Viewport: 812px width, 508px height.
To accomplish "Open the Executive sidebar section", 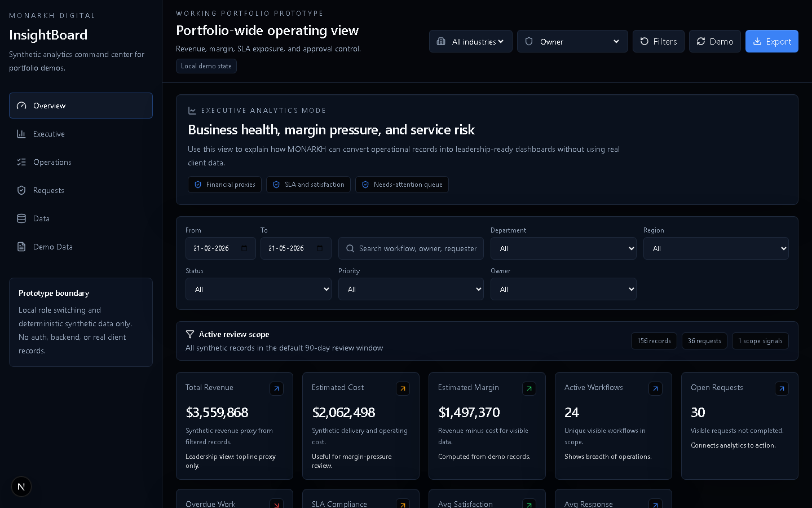I will [81, 134].
